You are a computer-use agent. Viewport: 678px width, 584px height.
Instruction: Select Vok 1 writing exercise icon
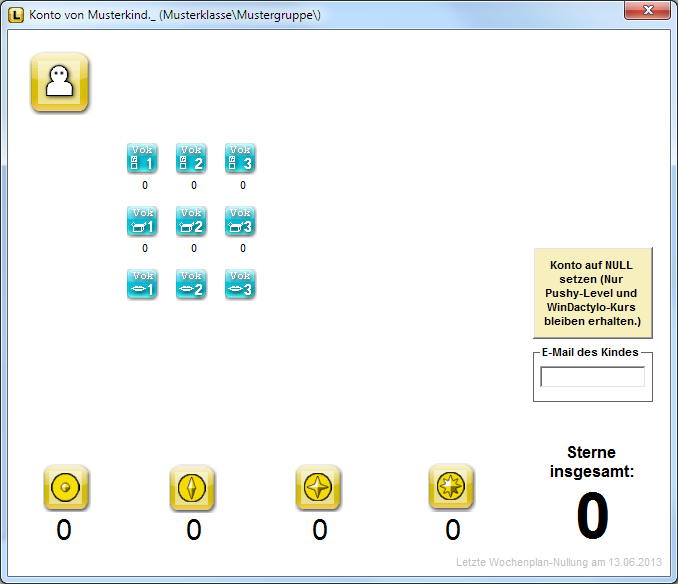[142, 221]
